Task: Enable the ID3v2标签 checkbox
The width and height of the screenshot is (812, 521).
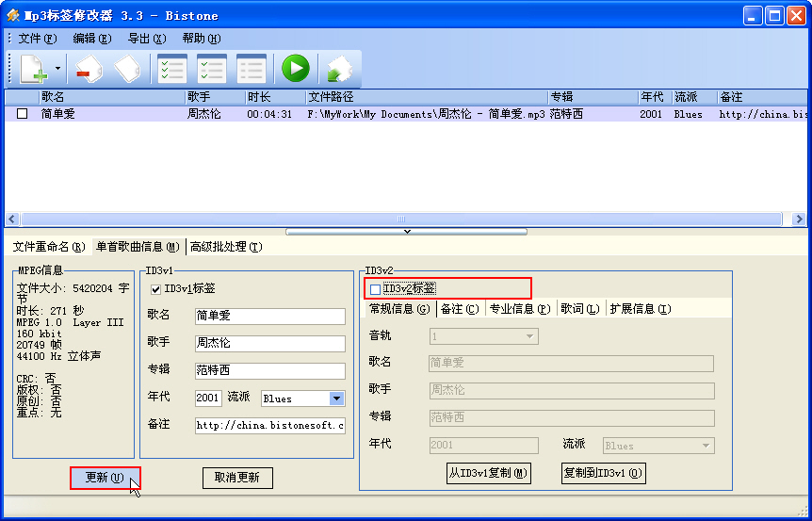Action: (376, 289)
